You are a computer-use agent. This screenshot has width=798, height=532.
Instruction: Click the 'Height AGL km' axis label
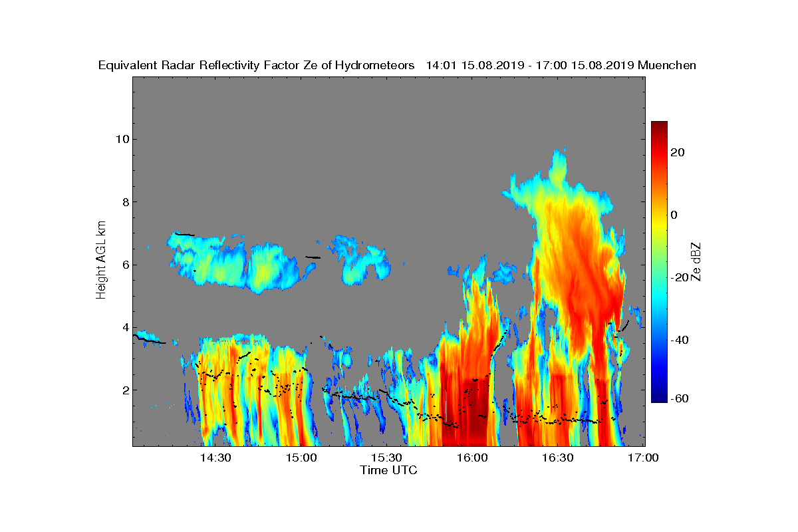[x=101, y=261]
